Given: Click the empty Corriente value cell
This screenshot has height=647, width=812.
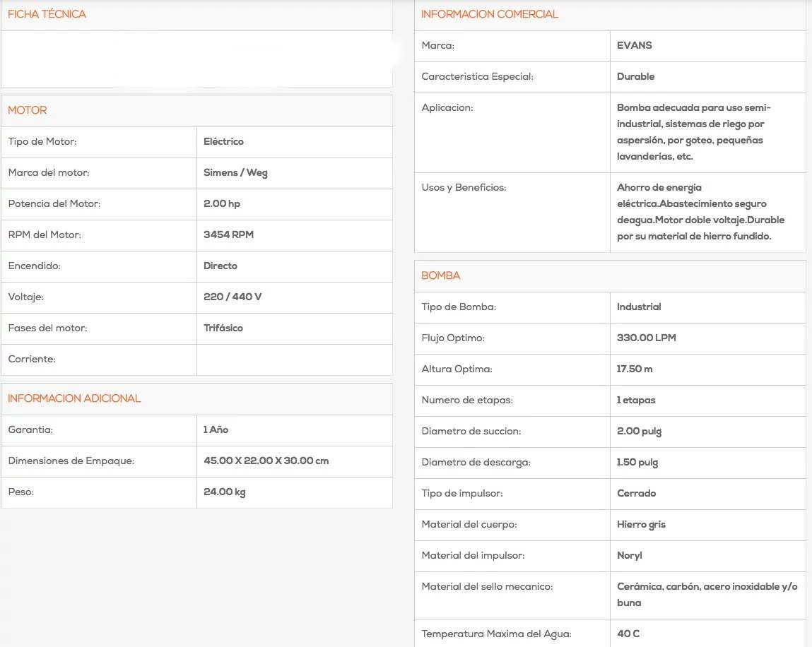Looking at the screenshot, I should click(294, 360).
